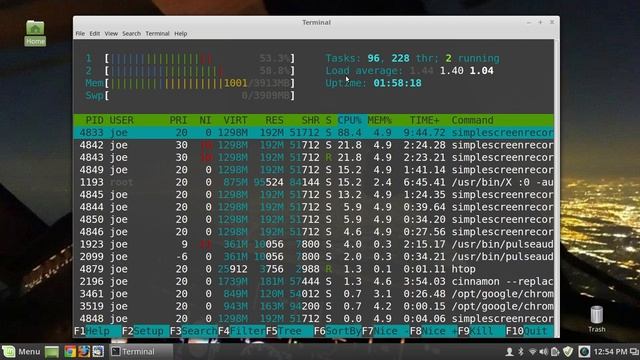
Task: Click the Mem usage meter
Action: tap(190, 83)
